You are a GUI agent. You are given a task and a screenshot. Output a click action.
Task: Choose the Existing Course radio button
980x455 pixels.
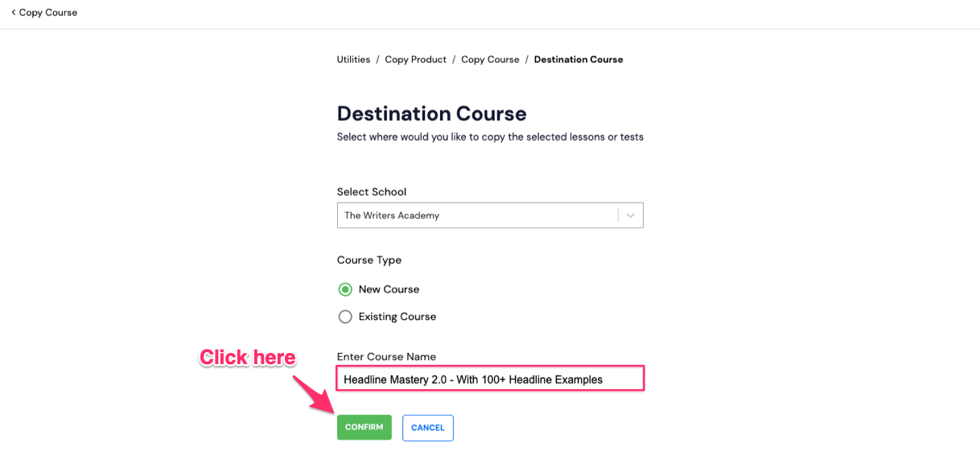345,317
